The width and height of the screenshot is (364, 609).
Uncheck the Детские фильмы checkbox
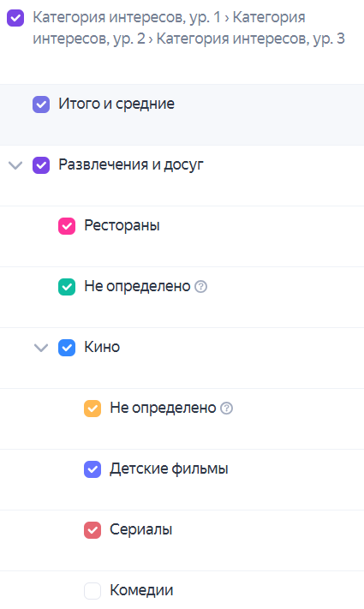[x=92, y=469]
